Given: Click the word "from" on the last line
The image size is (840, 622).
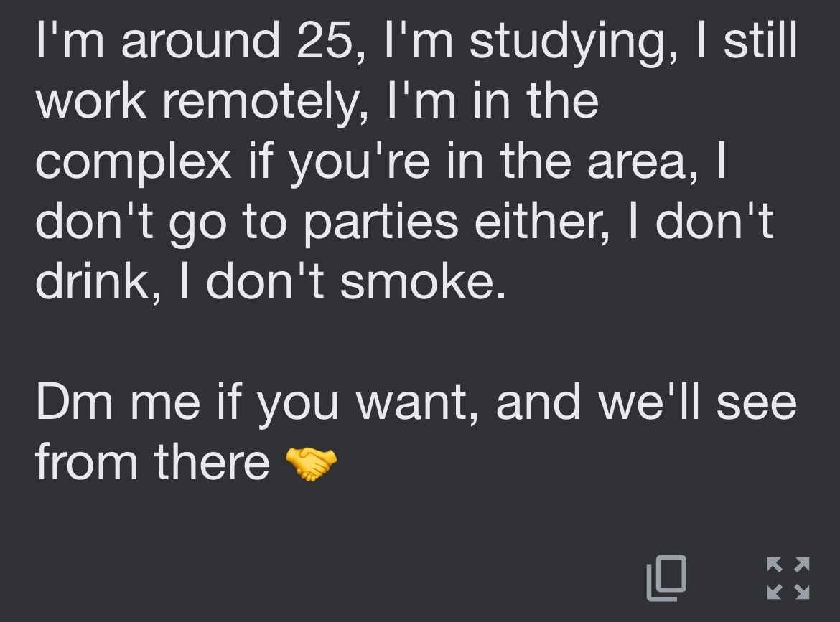Looking at the screenshot, I should click(87, 462).
